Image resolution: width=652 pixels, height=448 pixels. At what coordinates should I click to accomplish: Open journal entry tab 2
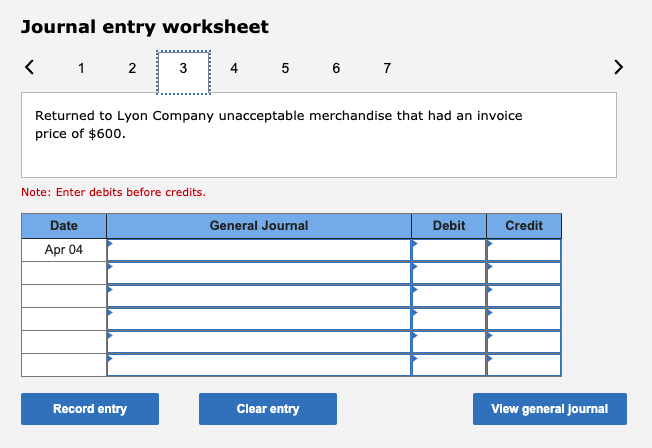click(132, 68)
